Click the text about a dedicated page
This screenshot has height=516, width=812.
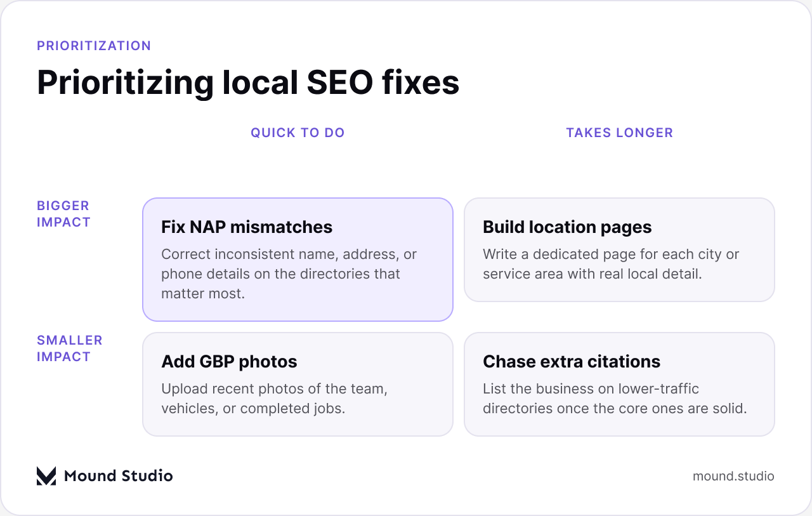click(611, 264)
